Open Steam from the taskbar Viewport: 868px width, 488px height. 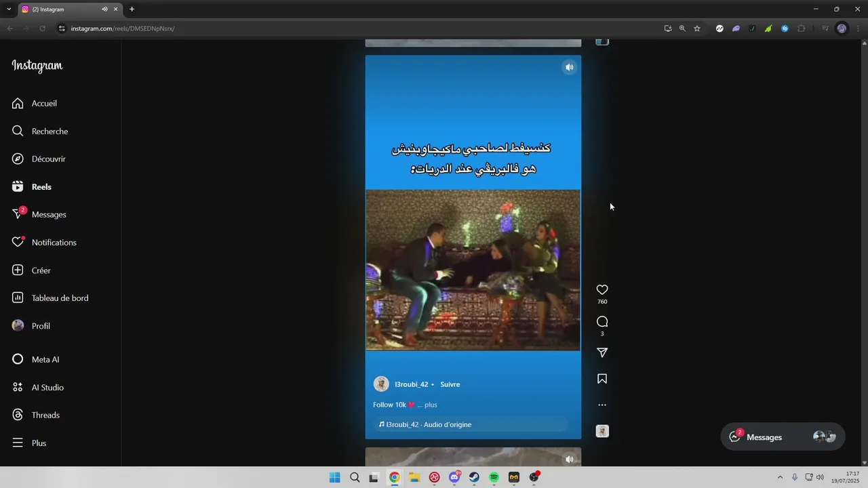coord(474,477)
